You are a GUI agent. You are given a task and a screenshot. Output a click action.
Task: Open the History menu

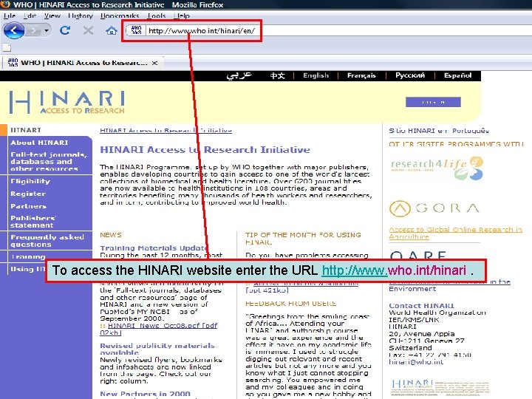[x=81, y=16]
